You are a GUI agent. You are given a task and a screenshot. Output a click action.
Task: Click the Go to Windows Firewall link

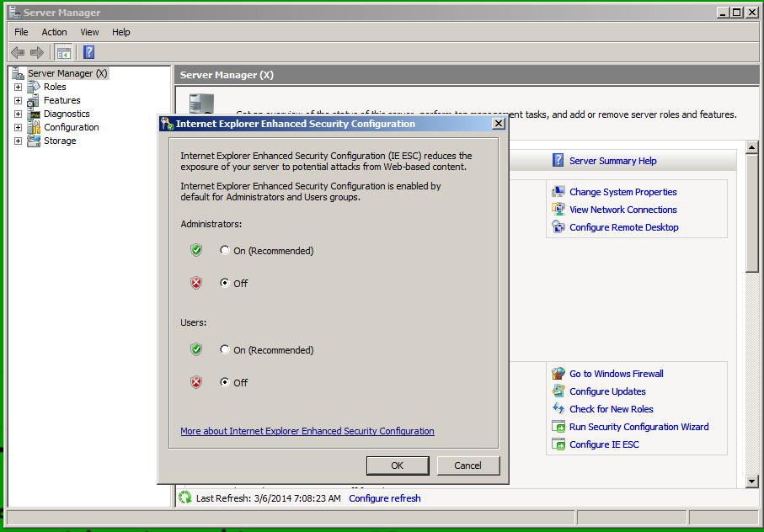point(617,373)
